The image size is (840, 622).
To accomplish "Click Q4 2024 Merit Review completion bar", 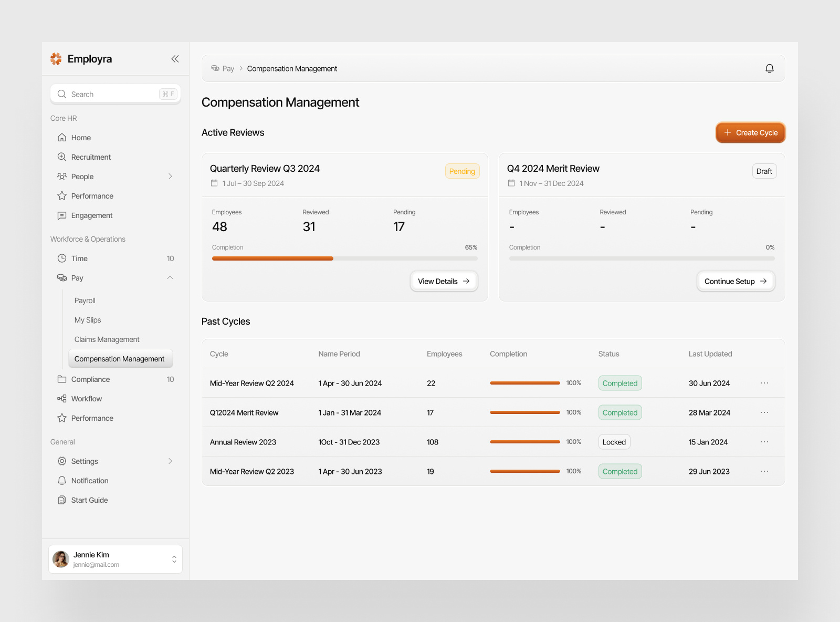I will point(642,258).
